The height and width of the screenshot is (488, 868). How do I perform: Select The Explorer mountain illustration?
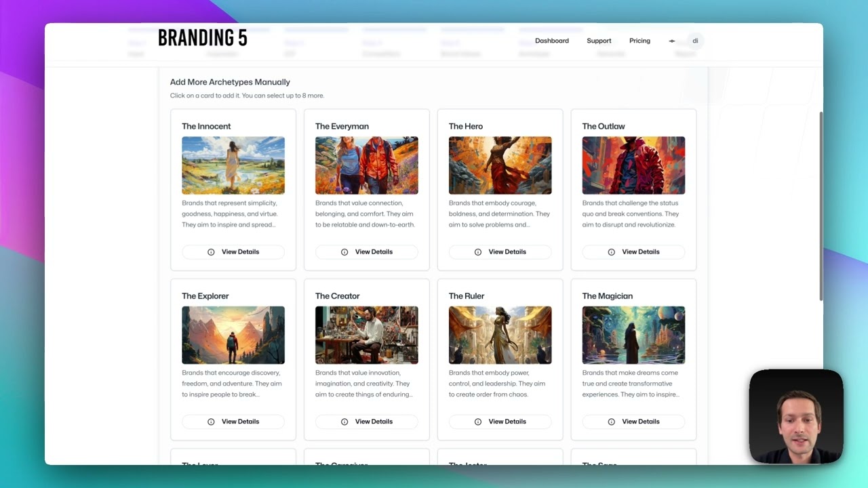coord(233,335)
